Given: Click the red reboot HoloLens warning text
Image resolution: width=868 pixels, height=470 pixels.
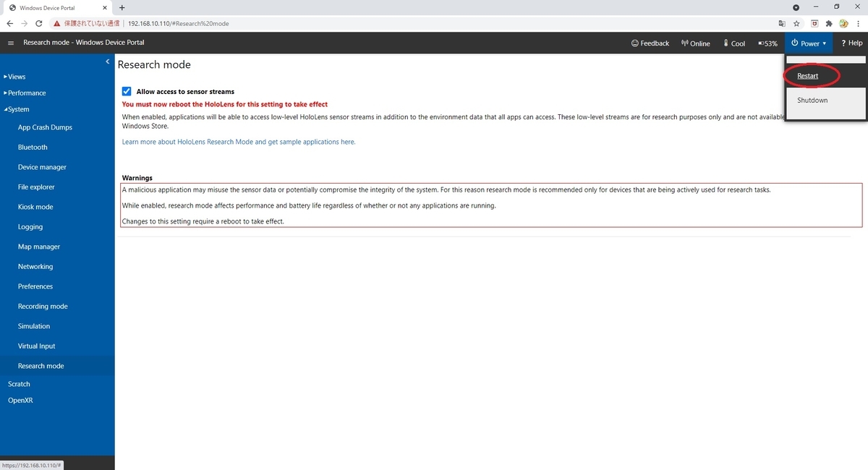Looking at the screenshot, I should (225, 104).
